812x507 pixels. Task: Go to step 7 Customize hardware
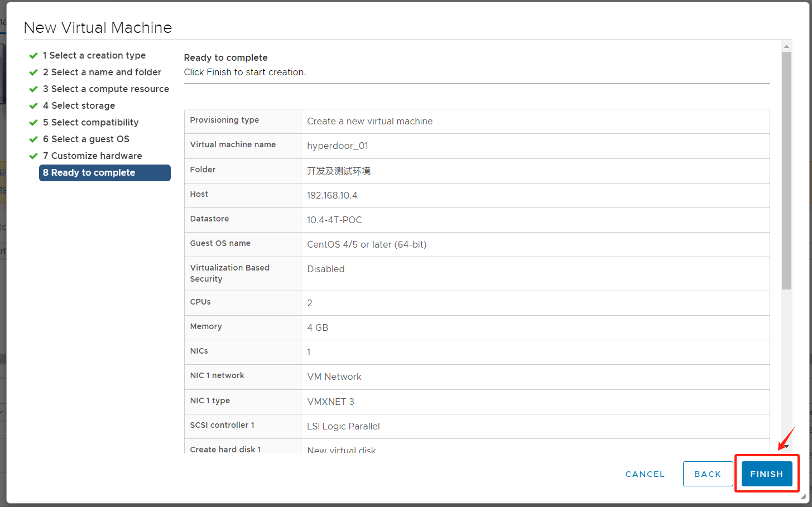93,156
